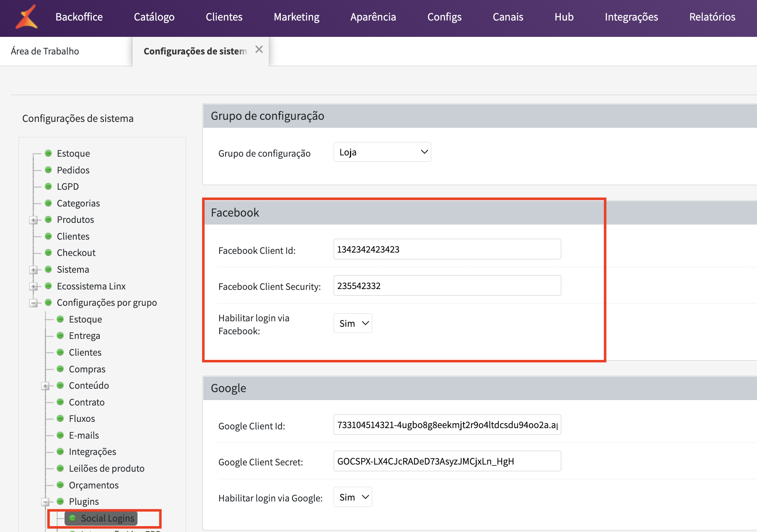Switch to Área de Trabalho tab
This screenshot has width=757, height=532.
(45, 51)
